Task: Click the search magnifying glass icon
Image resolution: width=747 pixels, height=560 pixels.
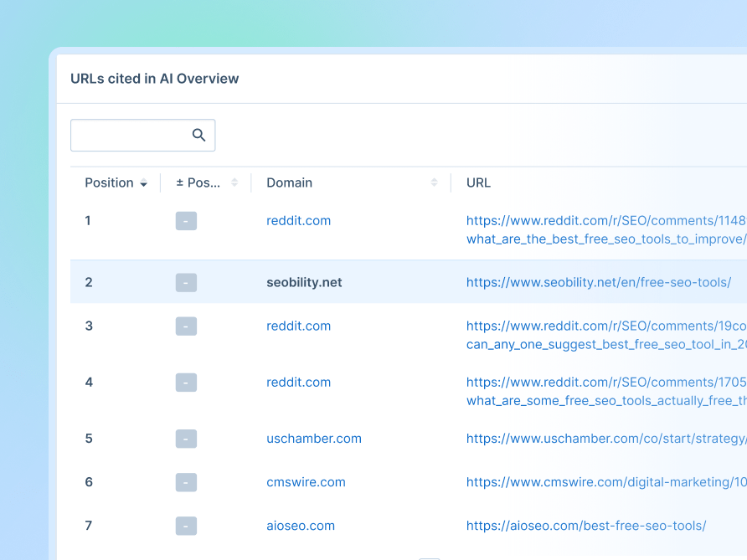Action: click(198, 135)
